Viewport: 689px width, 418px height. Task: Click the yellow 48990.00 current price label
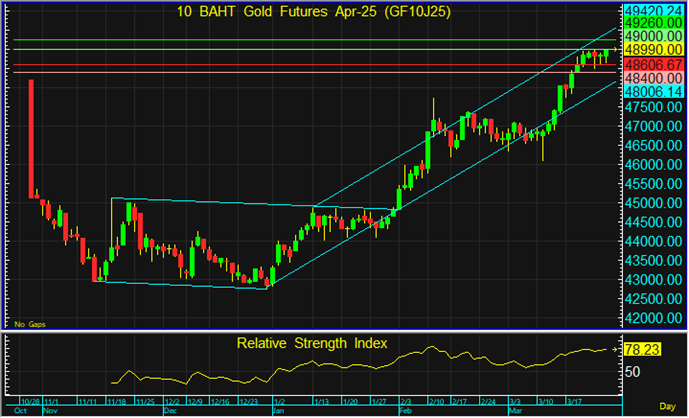point(654,50)
